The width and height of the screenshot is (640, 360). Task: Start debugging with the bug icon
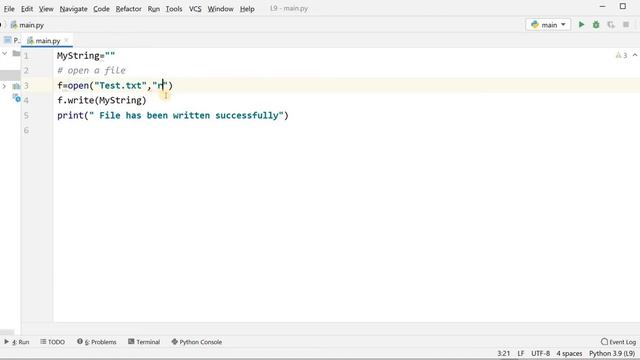596,25
